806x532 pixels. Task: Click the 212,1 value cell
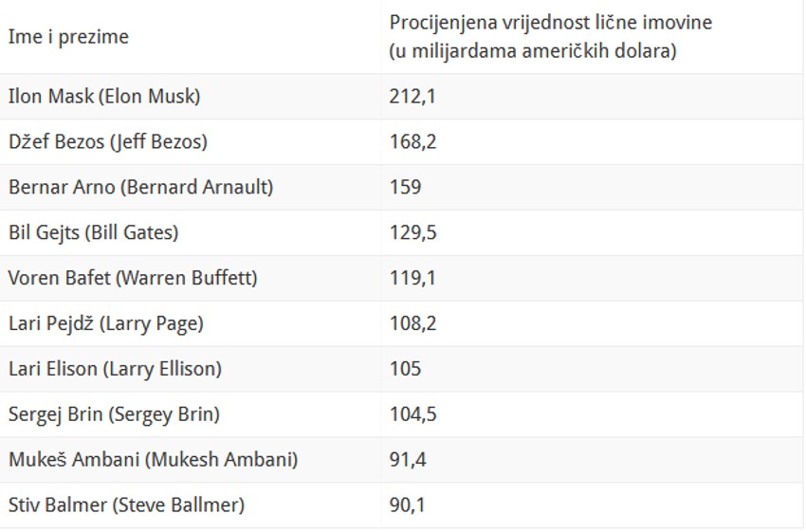pos(412,96)
